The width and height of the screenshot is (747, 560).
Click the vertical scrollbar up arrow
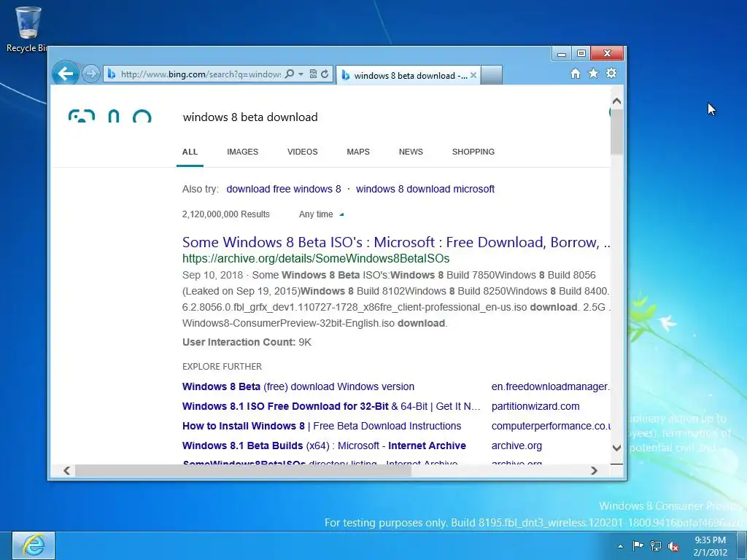[x=616, y=101]
